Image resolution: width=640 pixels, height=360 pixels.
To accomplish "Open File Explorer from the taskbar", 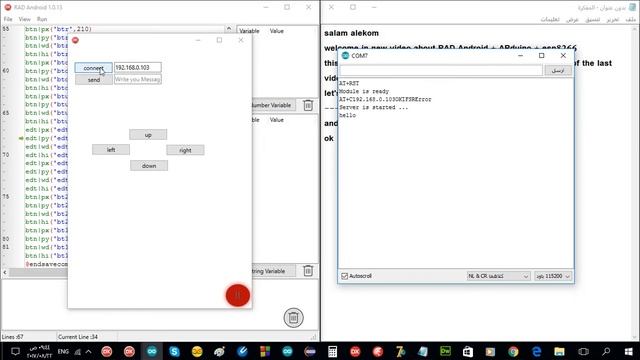I will 559,351.
